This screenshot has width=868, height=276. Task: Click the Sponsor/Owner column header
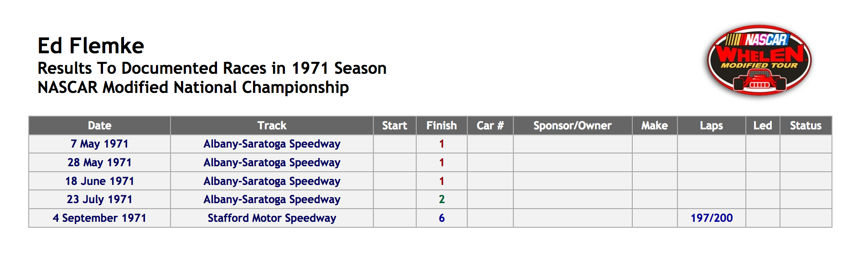(x=573, y=126)
